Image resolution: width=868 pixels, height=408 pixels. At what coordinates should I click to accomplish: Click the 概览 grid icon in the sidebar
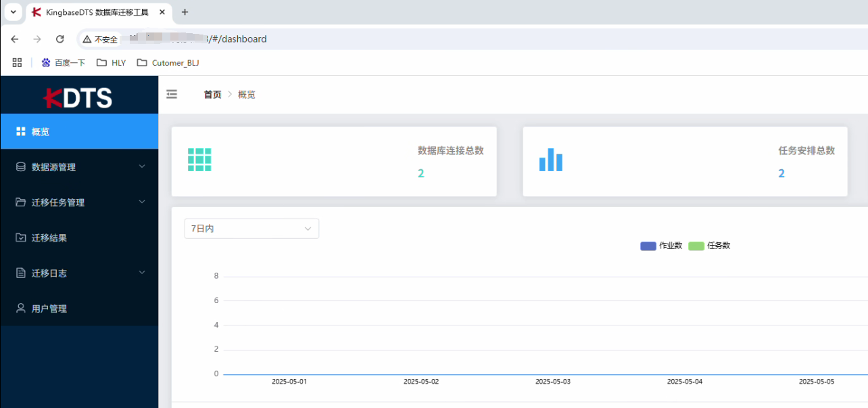(x=20, y=131)
